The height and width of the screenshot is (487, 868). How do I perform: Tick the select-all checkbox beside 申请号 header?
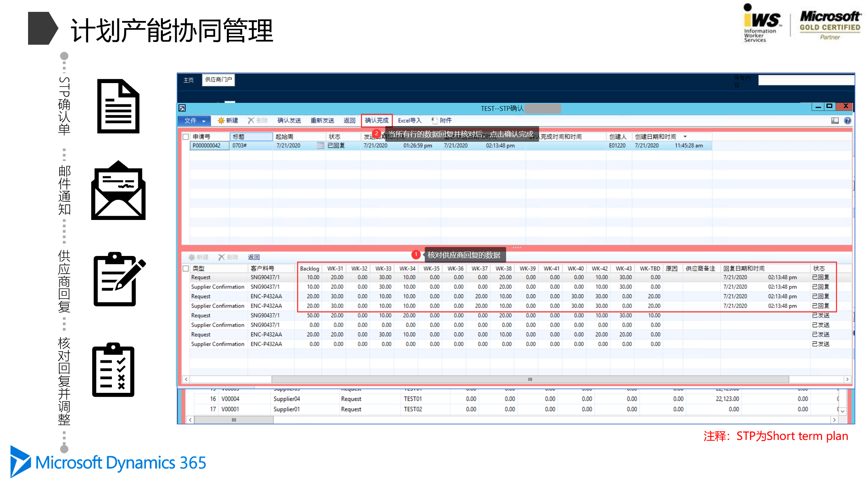click(185, 137)
